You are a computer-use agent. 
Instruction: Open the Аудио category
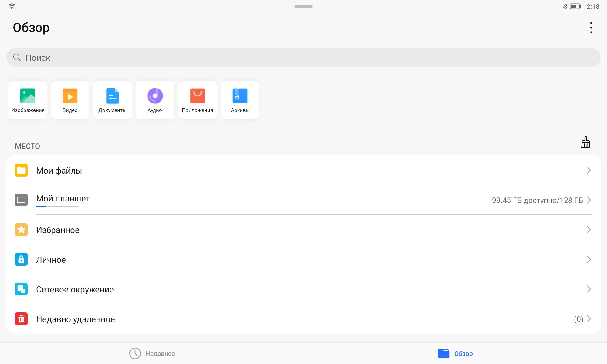tap(155, 100)
